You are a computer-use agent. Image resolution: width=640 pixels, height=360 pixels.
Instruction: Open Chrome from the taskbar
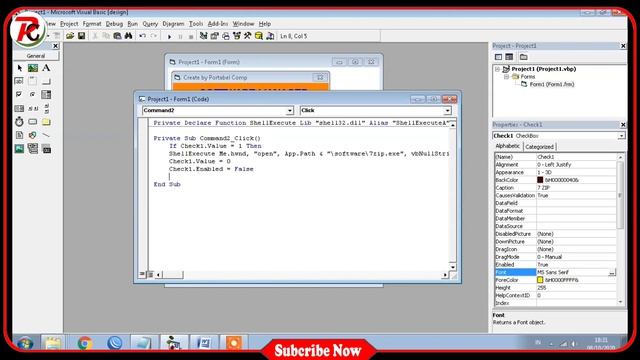pos(84,343)
